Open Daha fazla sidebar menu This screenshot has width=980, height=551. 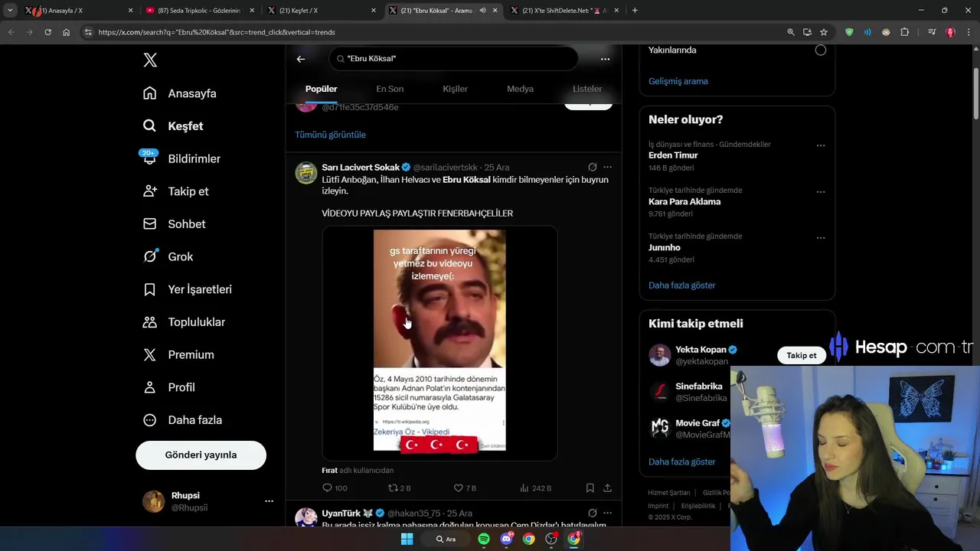[182, 420]
